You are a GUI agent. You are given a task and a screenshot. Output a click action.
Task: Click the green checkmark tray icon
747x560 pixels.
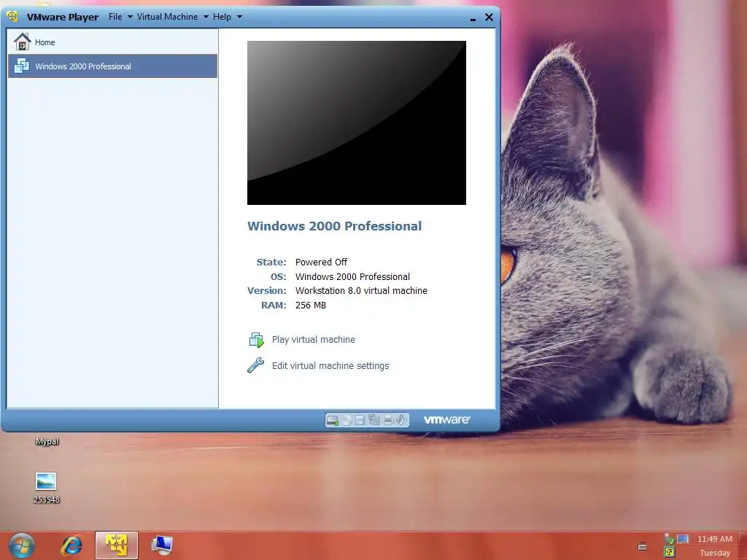tap(671, 540)
